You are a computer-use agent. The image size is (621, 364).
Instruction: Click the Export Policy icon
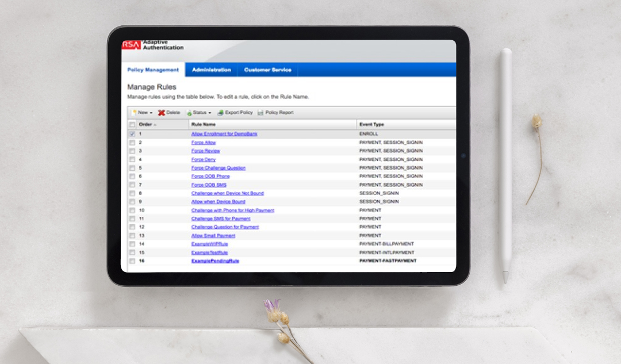220,112
